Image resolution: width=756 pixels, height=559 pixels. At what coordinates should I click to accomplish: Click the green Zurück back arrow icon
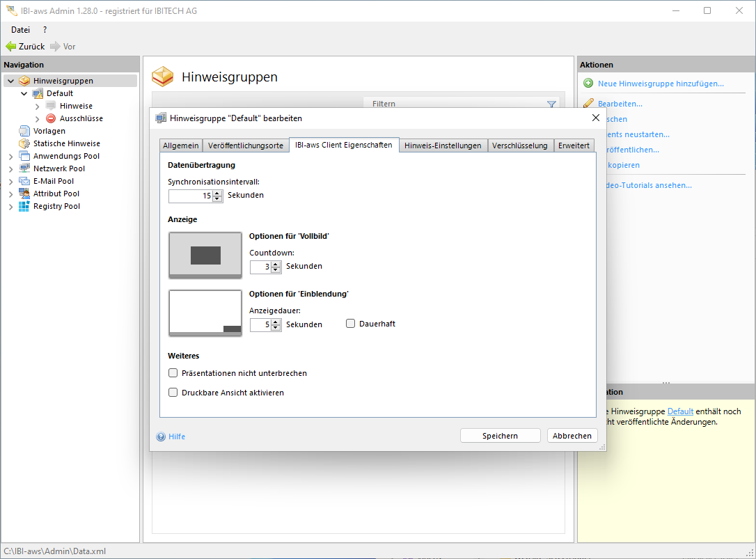[x=10, y=47]
